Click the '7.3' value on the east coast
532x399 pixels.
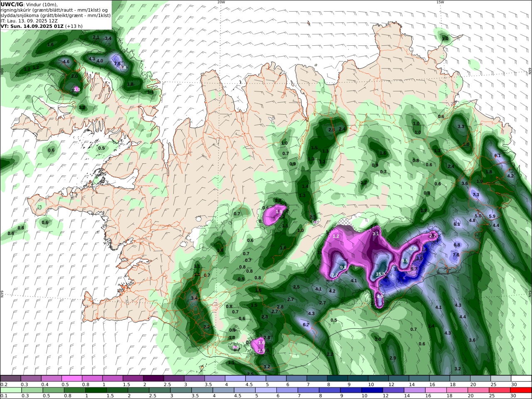pos(476,195)
